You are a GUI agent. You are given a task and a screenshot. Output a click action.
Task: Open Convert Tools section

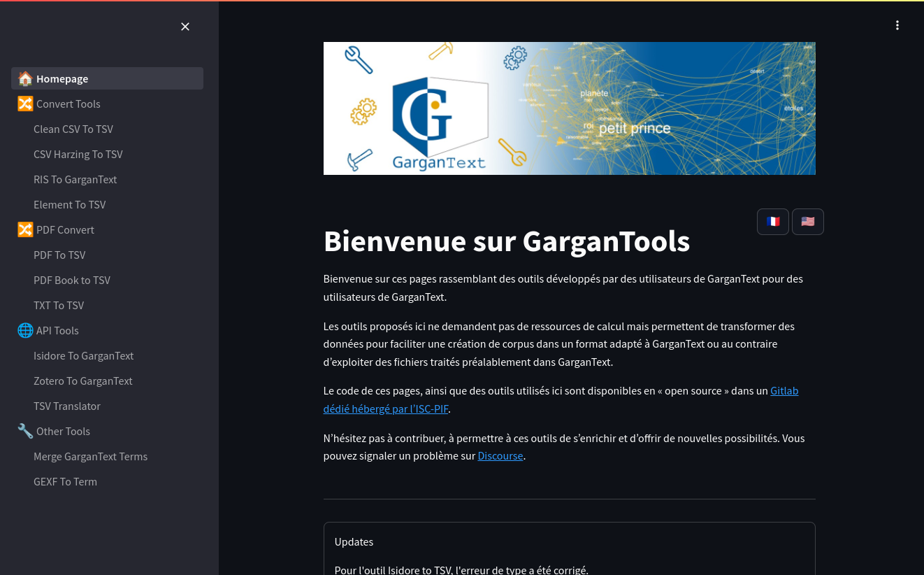107,104
